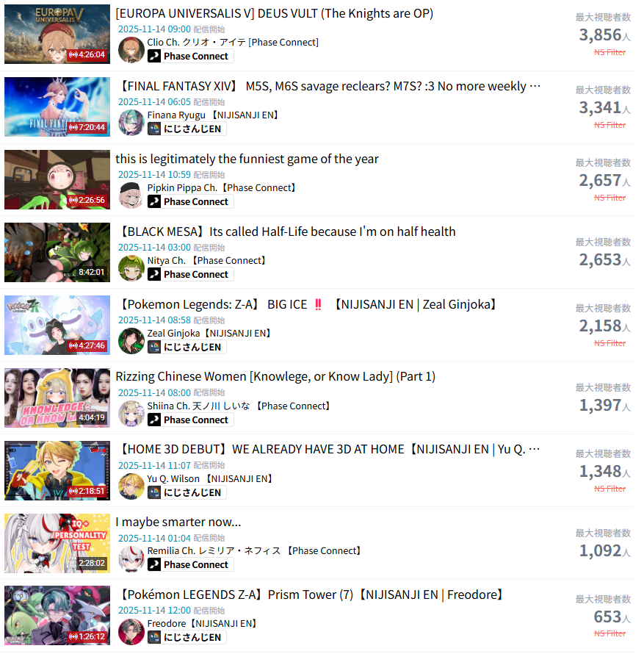
Task: Click Finana Ryugu's round avatar
Action: click(131, 123)
